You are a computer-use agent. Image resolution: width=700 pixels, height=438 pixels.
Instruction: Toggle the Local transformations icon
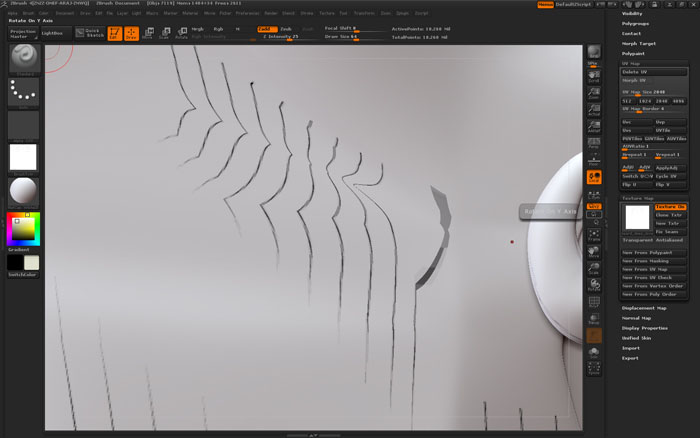point(594,177)
